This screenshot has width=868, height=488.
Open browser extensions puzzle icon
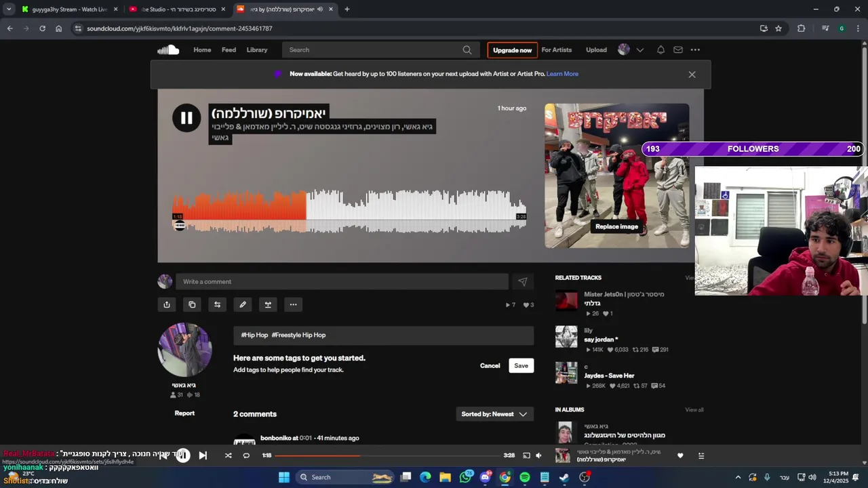click(801, 28)
